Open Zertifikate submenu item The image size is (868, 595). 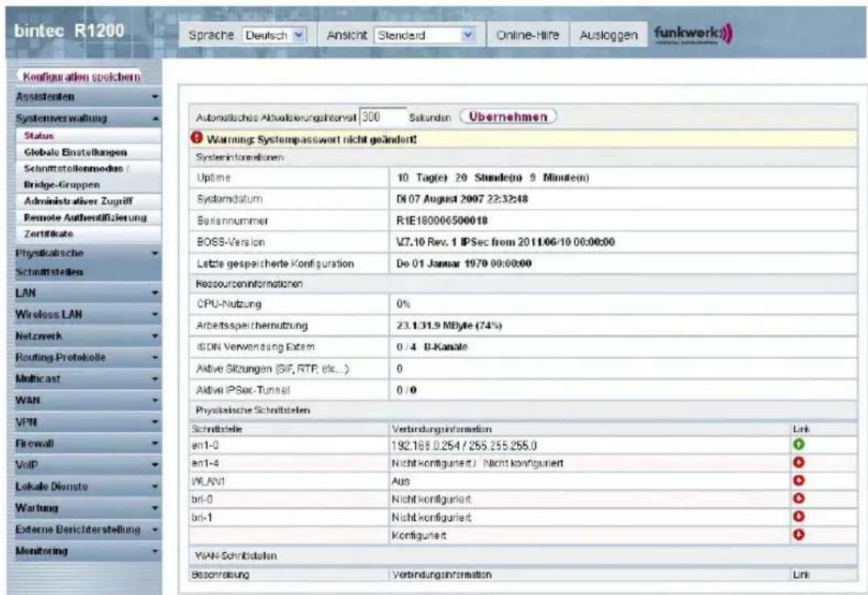(x=89, y=234)
